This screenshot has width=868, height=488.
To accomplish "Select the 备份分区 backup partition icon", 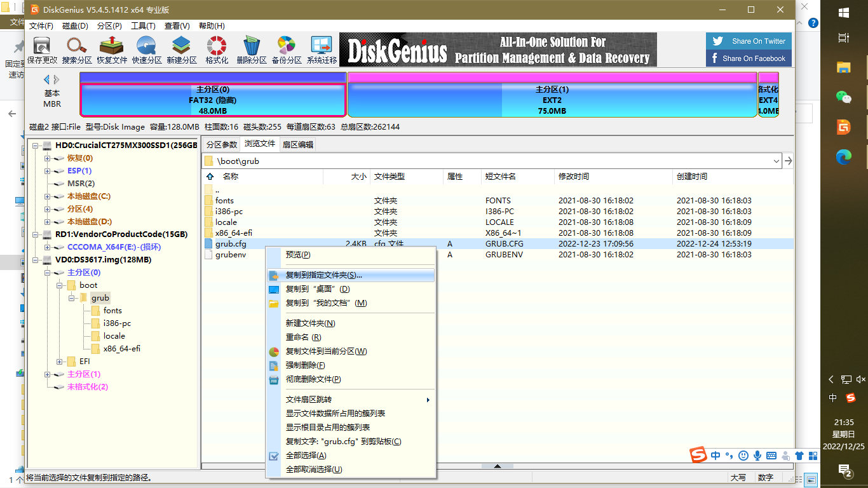I will [286, 50].
